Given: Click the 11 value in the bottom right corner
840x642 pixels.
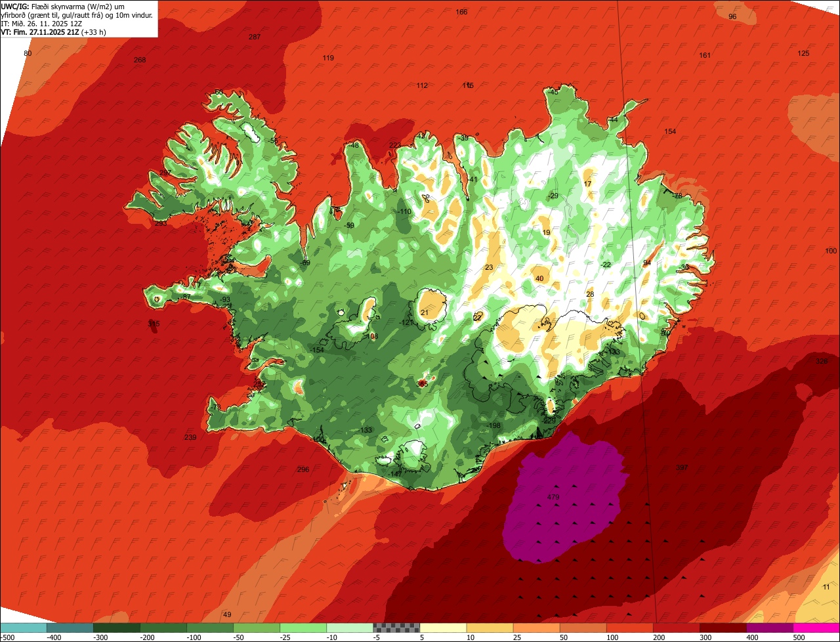Looking at the screenshot, I should 826,586.
